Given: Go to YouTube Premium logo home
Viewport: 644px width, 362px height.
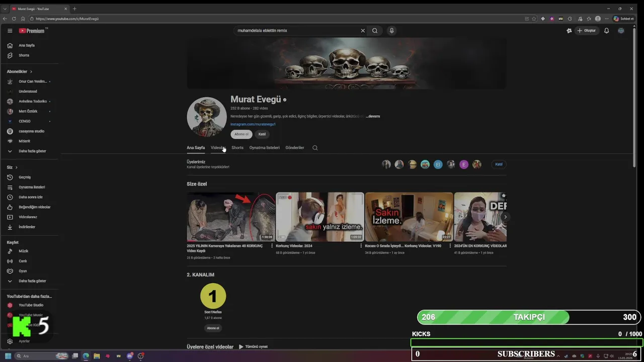Looking at the screenshot, I should 32,31.
